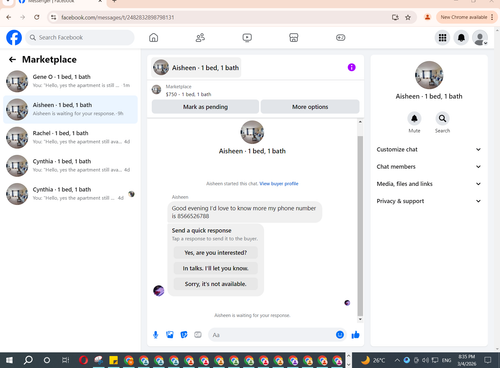Open the first Cynthia conversation
500x368 pixels.
70,166
